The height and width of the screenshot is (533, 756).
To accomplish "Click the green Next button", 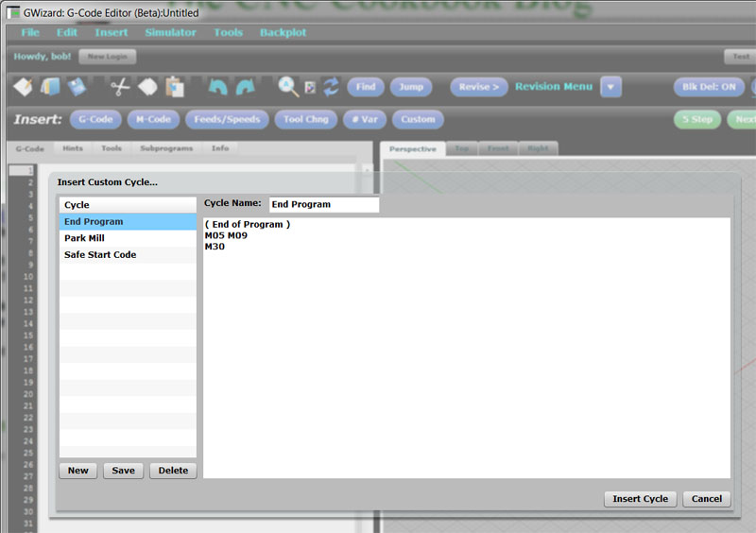I will tap(742, 119).
